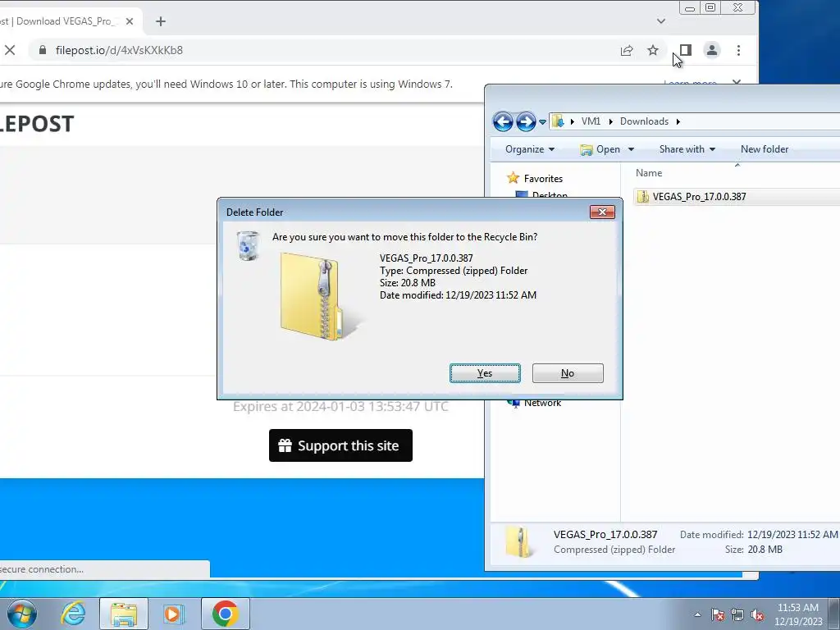Click zipped folder icon in details pane

pyautogui.click(x=518, y=541)
